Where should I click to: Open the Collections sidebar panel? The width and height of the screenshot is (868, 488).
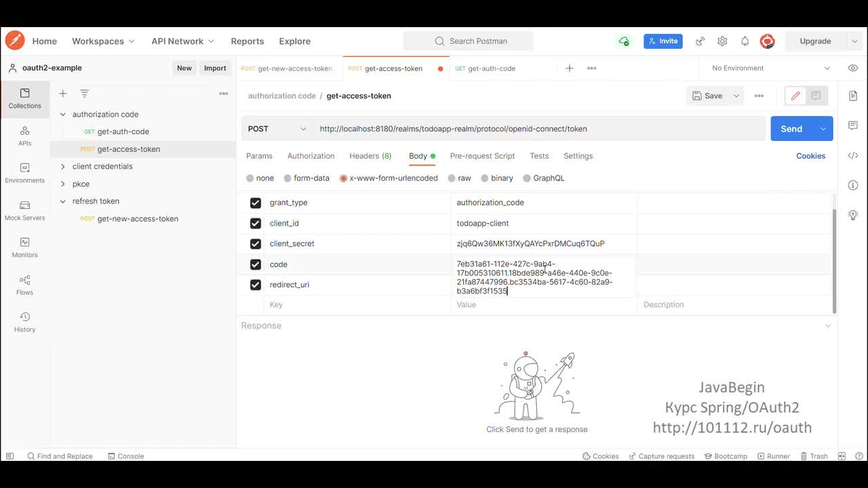click(24, 98)
